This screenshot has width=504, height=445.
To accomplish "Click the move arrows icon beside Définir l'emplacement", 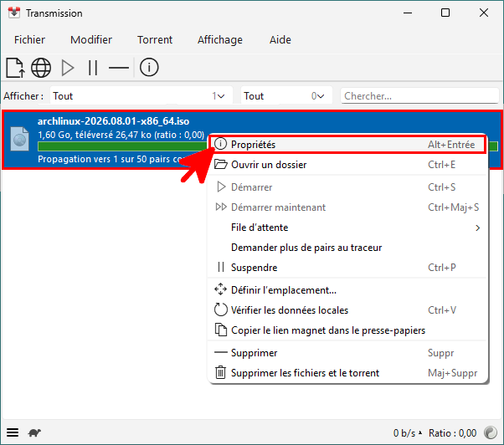I will pos(220,289).
